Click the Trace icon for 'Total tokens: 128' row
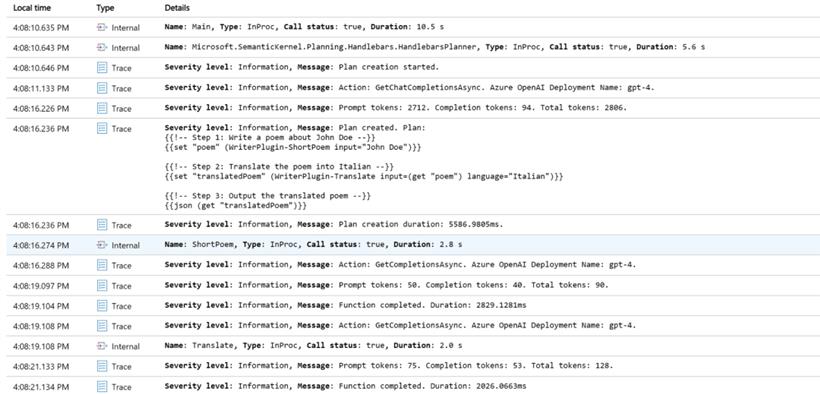820x394 pixels. point(102,366)
